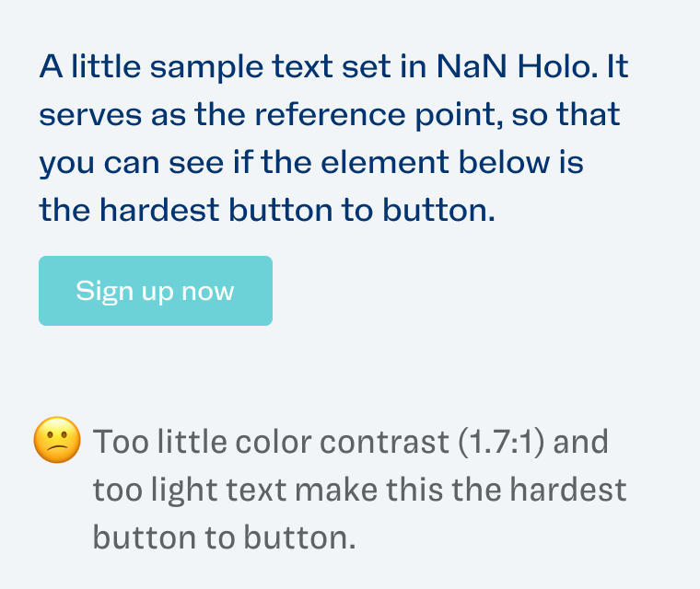The width and height of the screenshot is (700, 589).
Task: Click the word reference in blue paragraph
Action: coord(330,115)
